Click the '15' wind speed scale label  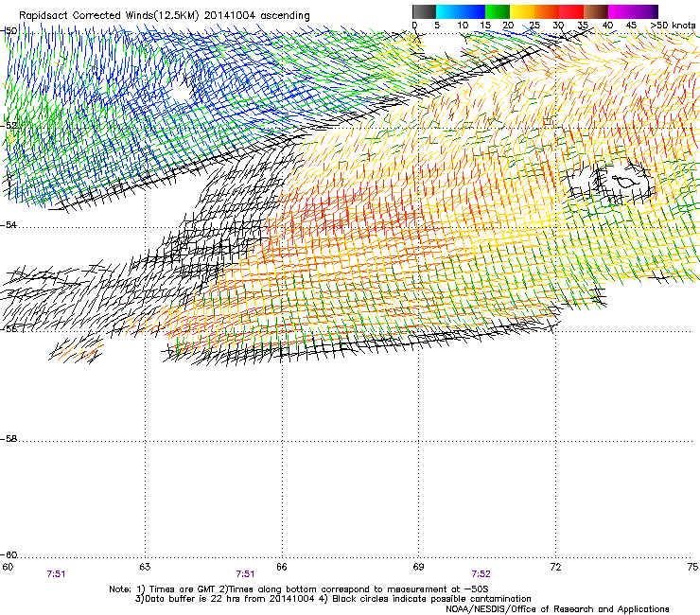pyautogui.click(x=485, y=25)
